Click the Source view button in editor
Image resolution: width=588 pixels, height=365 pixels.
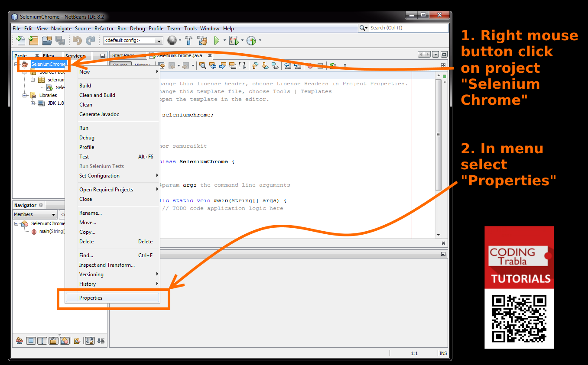[x=120, y=65]
